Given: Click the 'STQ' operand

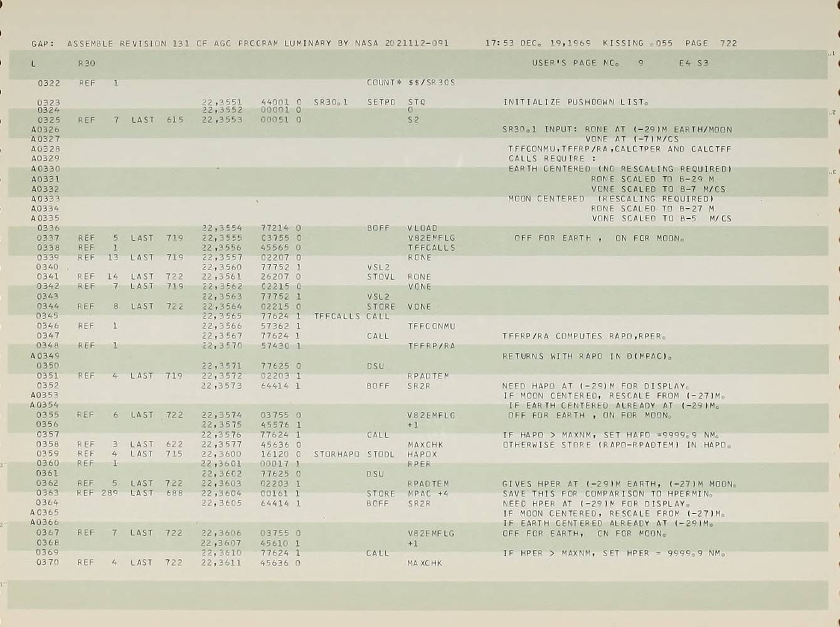Looking at the screenshot, I should [417, 102].
